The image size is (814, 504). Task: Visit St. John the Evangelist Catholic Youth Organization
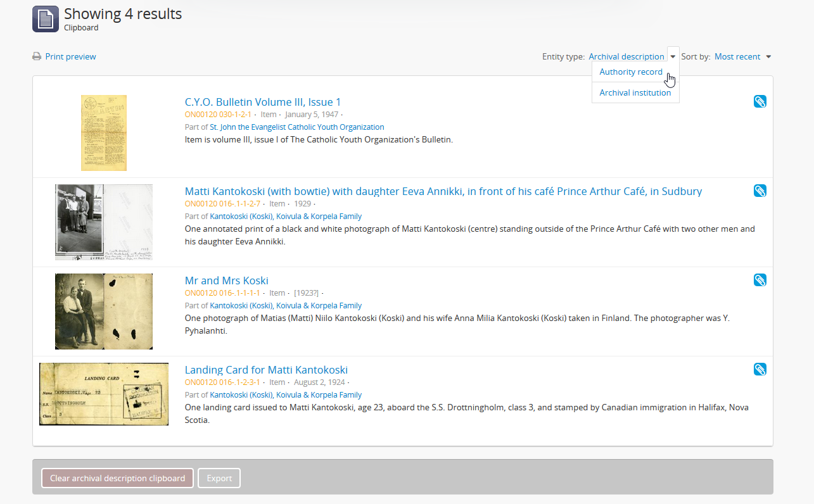(297, 127)
